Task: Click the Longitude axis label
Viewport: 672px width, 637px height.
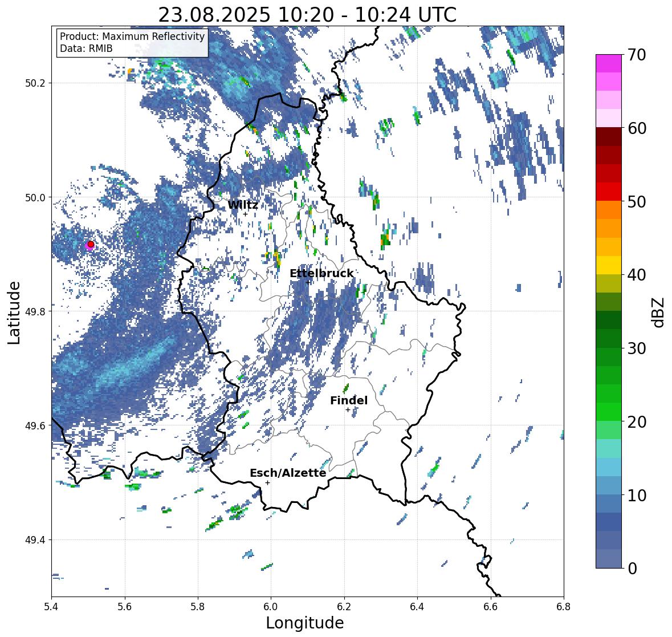Action: point(305,623)
